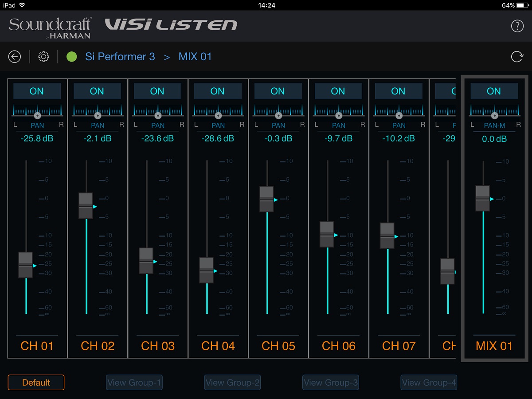Image resolution: width=532 pixels, height=399 pixels.
Task: Click the CH 02 fader handle
Action: pyautogui.click(x=86, y=206)
